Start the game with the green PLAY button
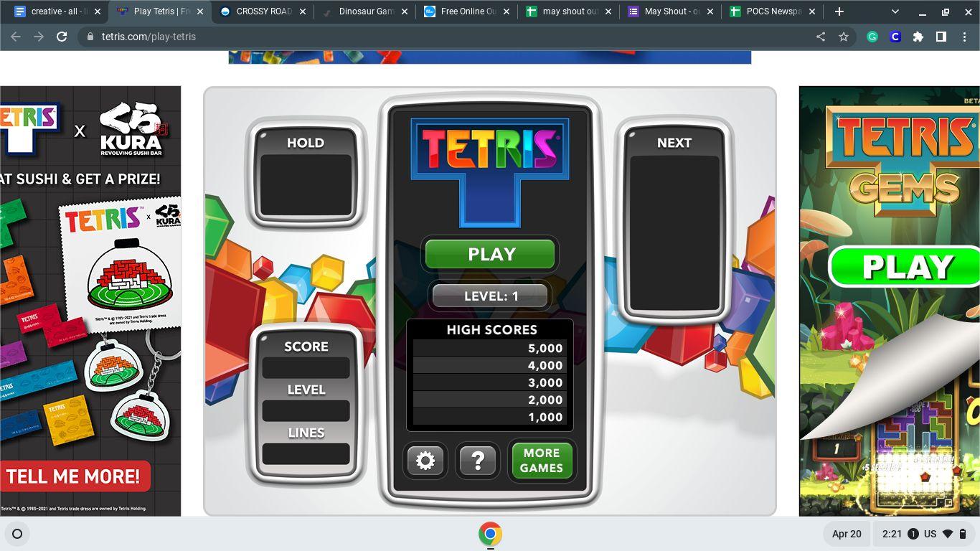 pos(491,254)
